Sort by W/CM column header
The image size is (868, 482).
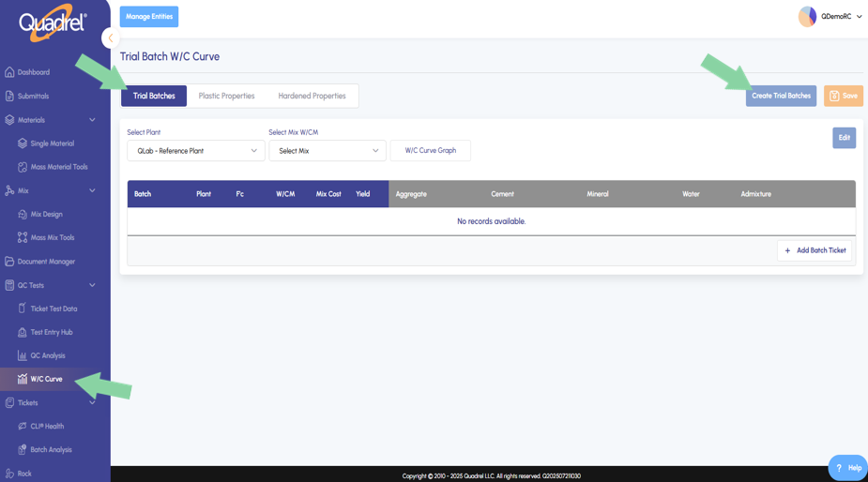[x=285, y=194]
